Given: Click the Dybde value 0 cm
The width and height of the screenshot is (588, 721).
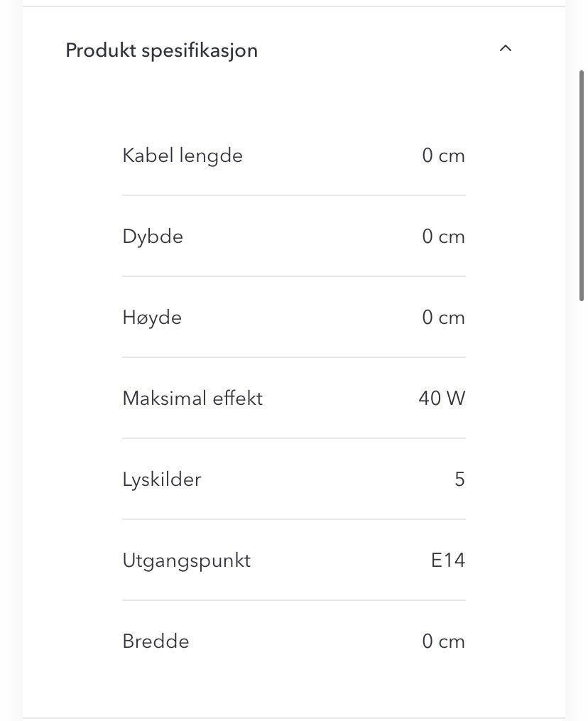Looking at the screenshot, I should (x=443, y=237).
